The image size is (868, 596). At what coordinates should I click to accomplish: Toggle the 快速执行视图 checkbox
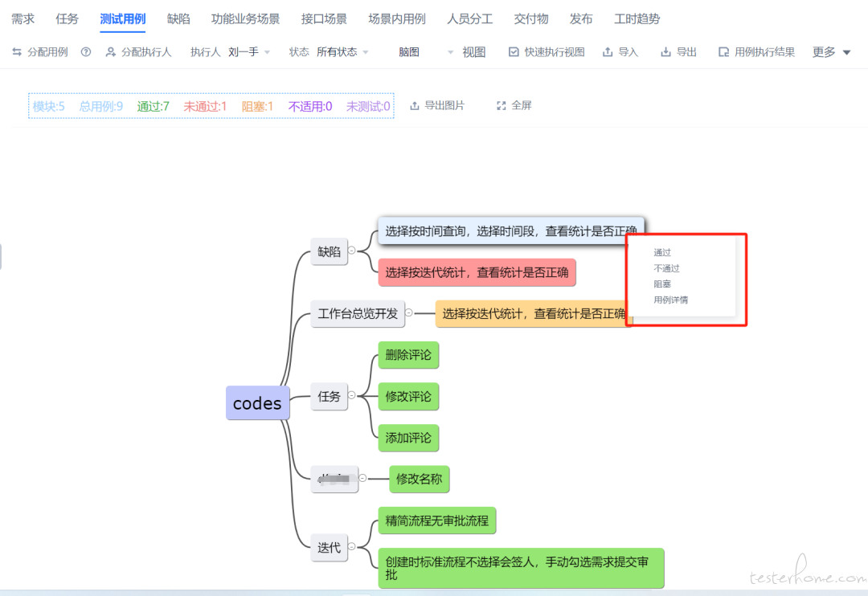pyautogui.click(x=514, y=52)
